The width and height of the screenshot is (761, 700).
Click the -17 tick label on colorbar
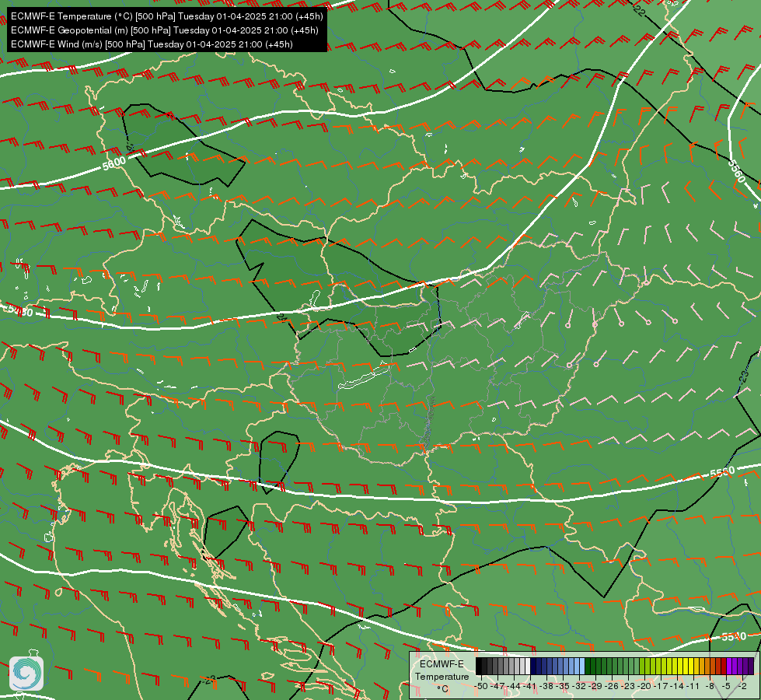coord(661,686)
